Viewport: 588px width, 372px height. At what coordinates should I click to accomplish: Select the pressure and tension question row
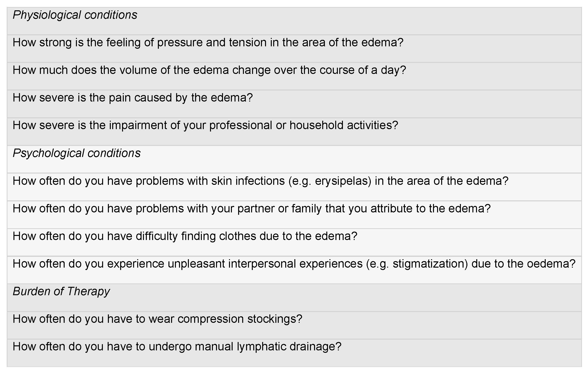(208, 43)
